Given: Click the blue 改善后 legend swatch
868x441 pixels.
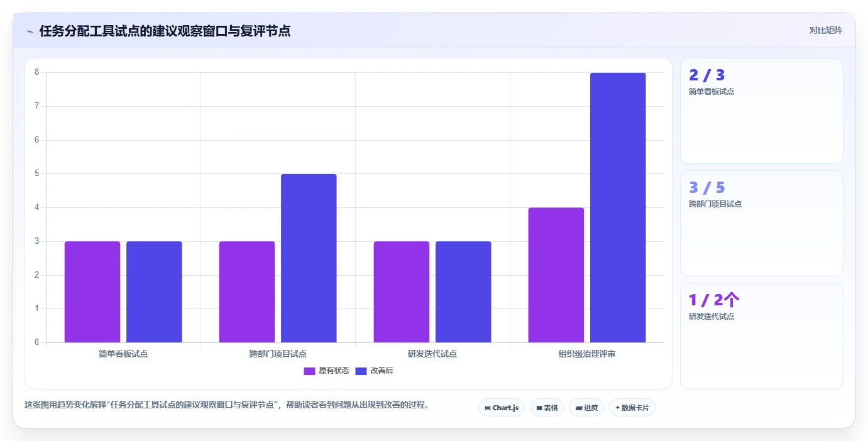Looking at the screenshot, I should [x=361, y=371].
